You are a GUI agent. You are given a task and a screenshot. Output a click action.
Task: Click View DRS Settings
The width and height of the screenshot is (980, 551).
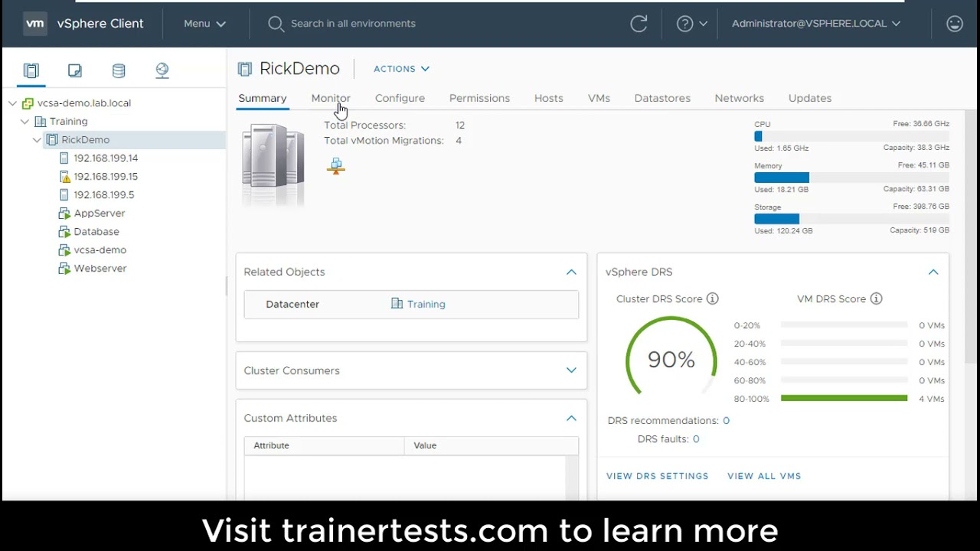coord(658,476)
